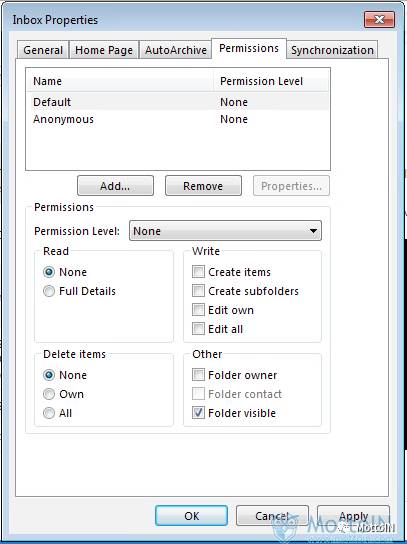The height and width of the screenshot is (544, 407).
Task: Check the Edit own option
Action: [x=198, y=310]
